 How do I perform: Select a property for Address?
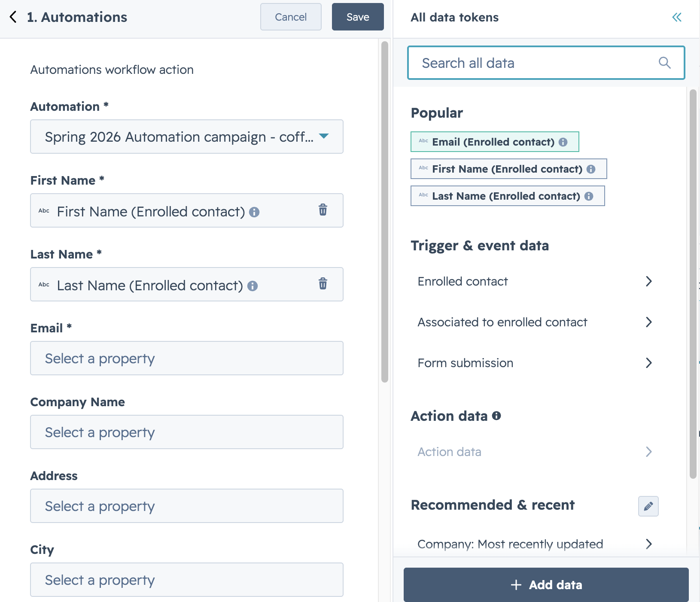187,506
